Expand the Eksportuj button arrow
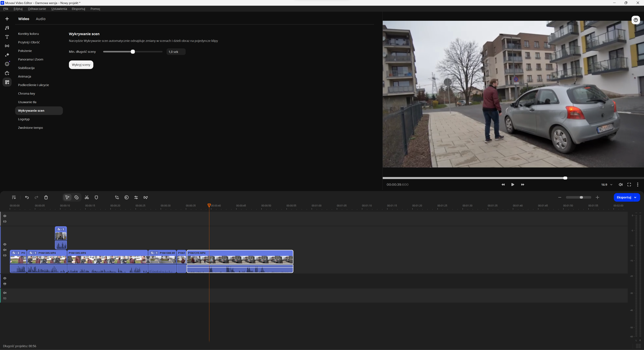 (x=635, y=197)
